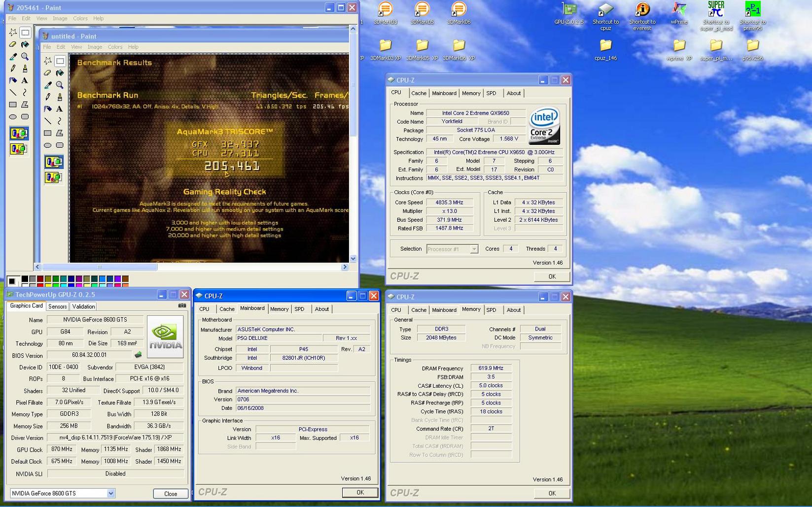
Task: Click the DRAM Frequency 619.9 MHz value
Action: [x=491, y=369]
